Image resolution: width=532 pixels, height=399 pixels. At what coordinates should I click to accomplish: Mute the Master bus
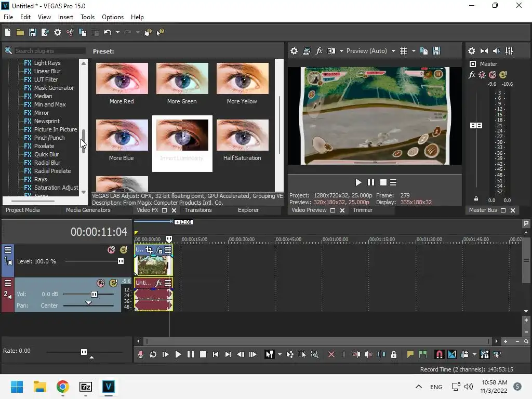click(x=493, y=75)
